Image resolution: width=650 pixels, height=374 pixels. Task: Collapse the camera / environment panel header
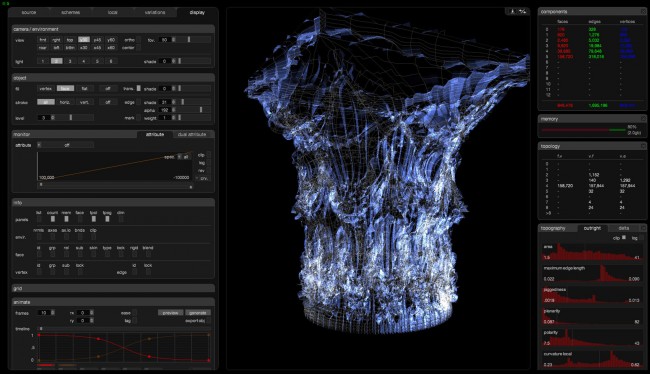(113, 29)
